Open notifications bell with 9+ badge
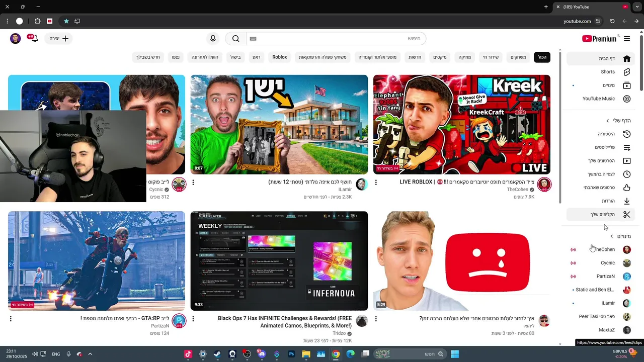The height and width of the screenshot is (362, 644). [x=33, y=39]
